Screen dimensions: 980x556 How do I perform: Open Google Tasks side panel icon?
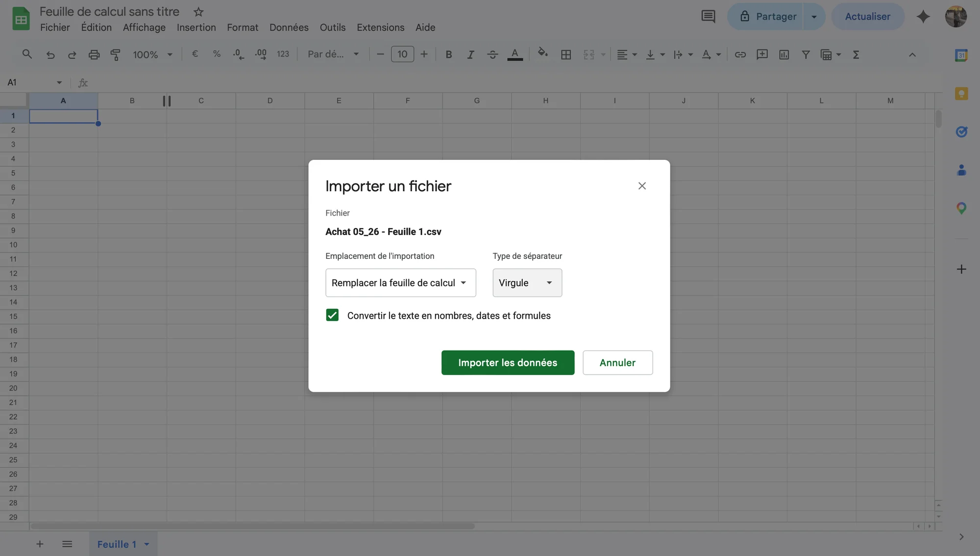[961, 131]
